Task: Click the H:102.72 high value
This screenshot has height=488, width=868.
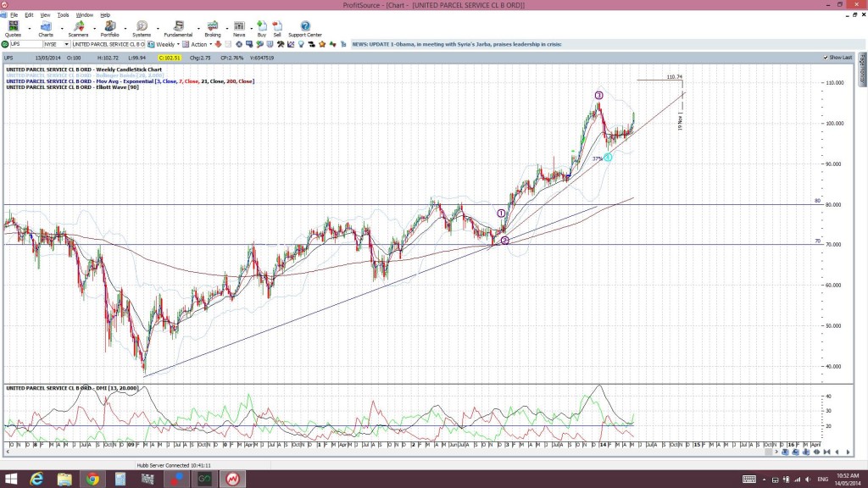Action: click(108, 58)
